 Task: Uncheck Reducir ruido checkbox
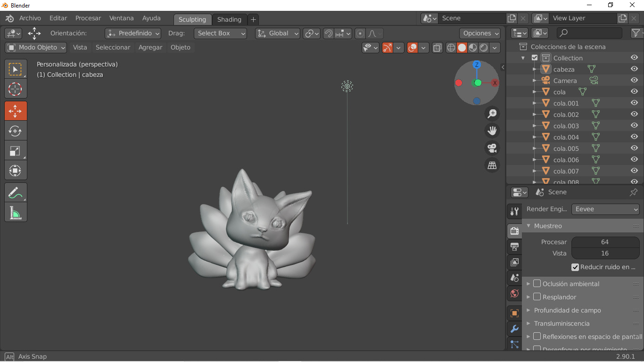click(575, 267)
